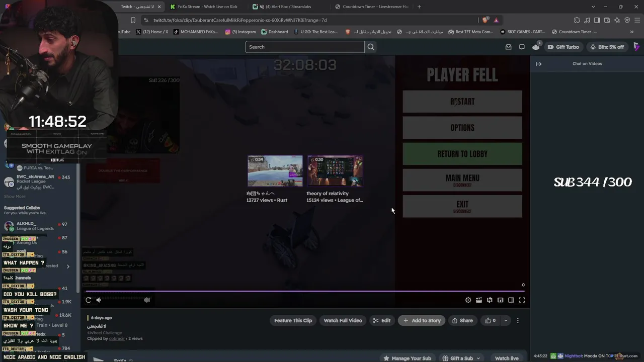This screenshot has height=362, width=644.
Task: Open the media playlist music note icon
Action: pyautogui.click(x=587, y=20)
